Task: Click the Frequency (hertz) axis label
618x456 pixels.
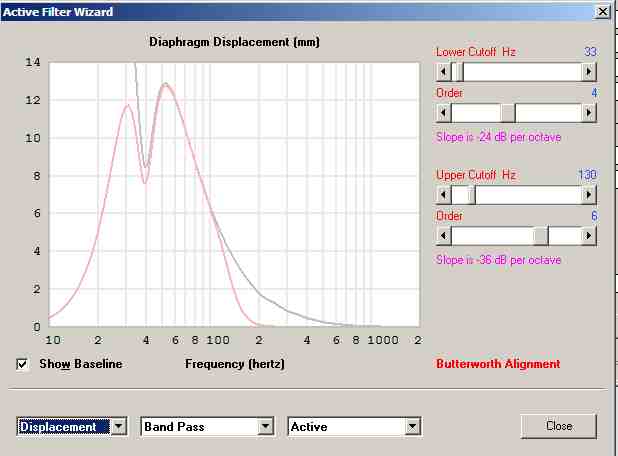Action: click(235, 364)
